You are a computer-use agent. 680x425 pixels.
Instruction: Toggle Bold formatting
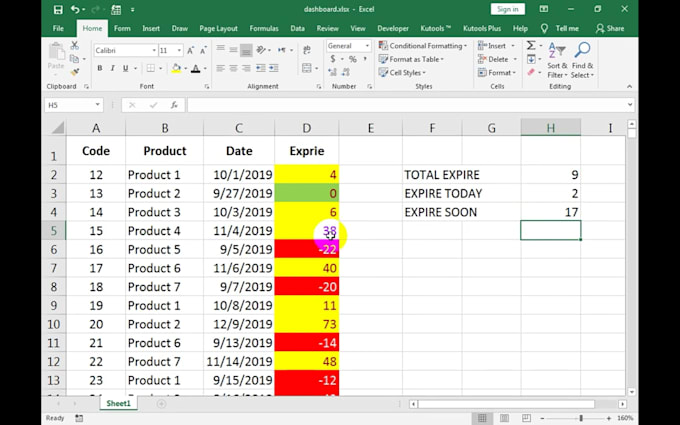[100, 68]
